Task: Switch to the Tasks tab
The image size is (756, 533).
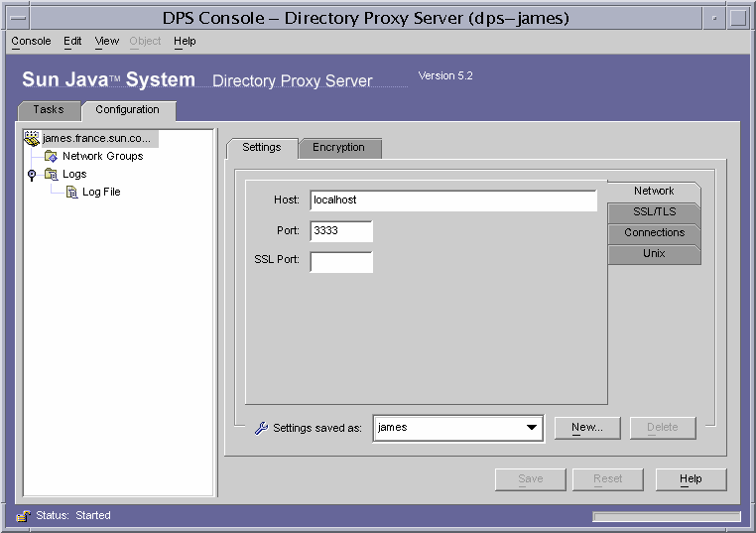Action: 49,110
